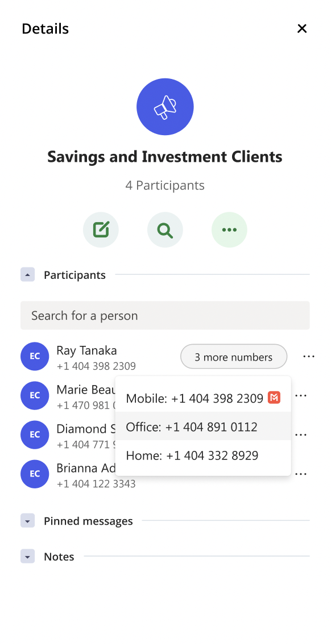Screen dimensions: 331x644
Task: Choose the Home number option
Action: 193,455
